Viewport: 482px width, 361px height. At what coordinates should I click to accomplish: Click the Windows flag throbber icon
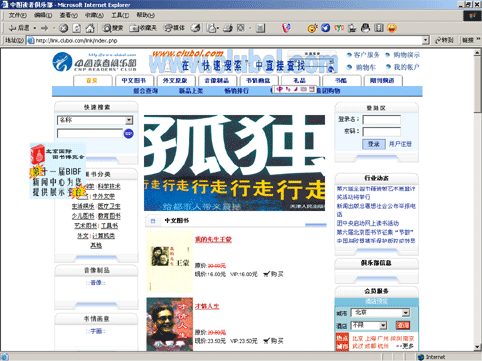click(x=472, y=16)
